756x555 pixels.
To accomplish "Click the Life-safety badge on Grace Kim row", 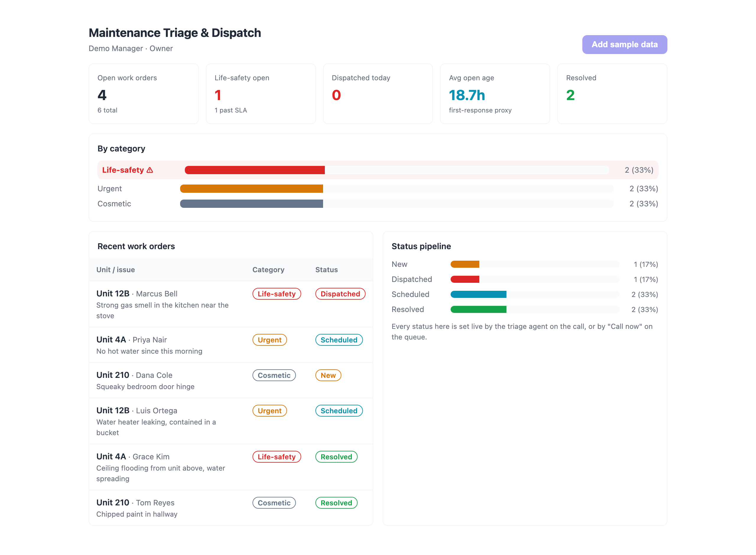I will pos(276,457).
